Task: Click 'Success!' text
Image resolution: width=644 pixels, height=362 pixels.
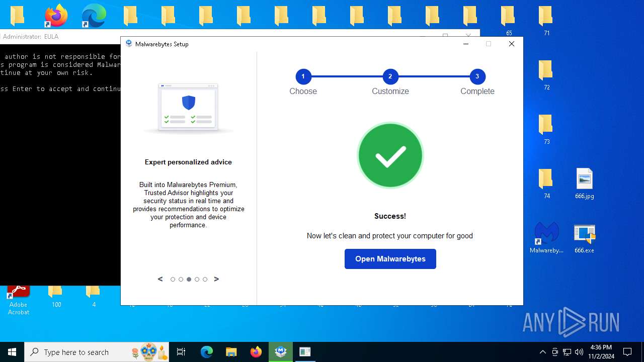Action: (x=390, y=216)
